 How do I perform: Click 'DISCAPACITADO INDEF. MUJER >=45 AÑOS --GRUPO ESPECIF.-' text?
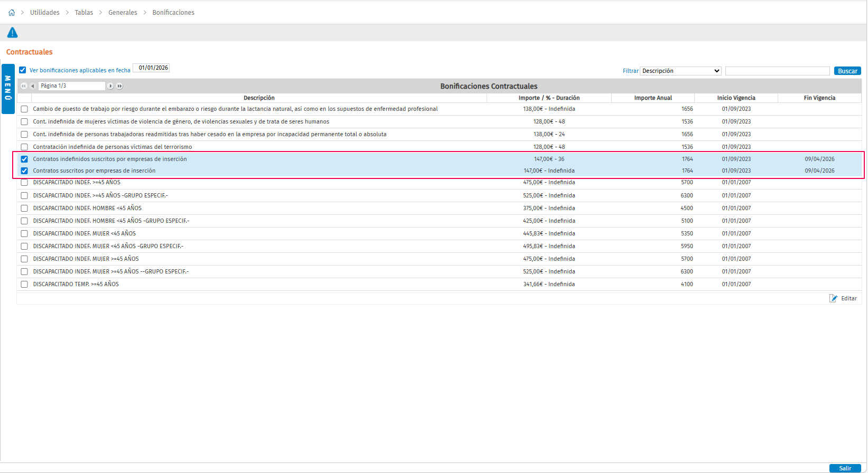click(x=110, y=272)
